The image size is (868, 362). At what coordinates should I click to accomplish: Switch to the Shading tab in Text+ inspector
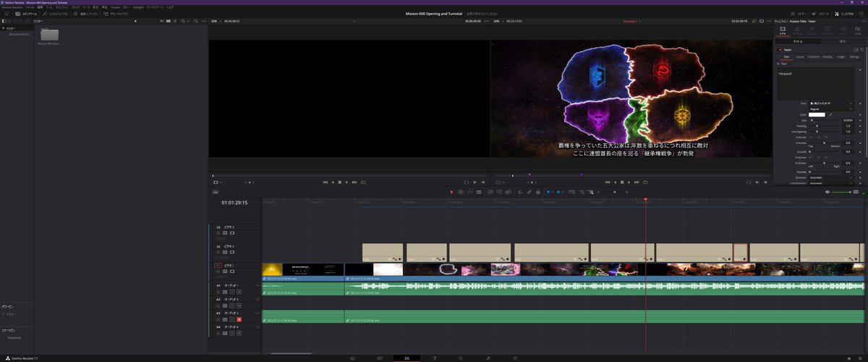[827, 56]
